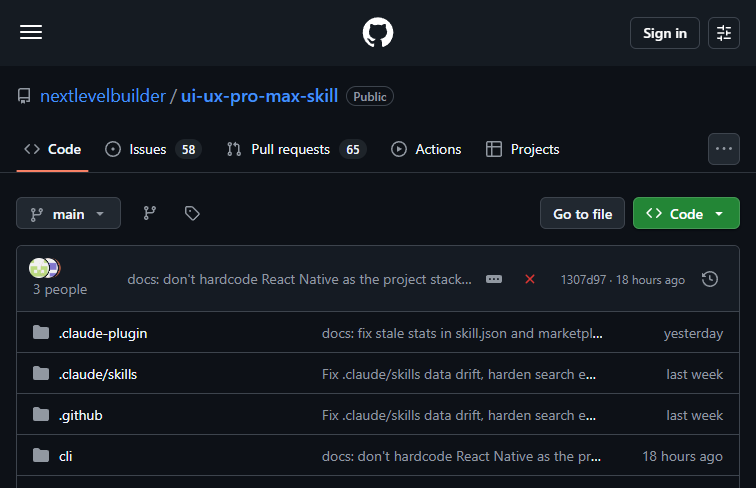Expand the green Code dropdown
Screen dimensions: 756x488
point(686,213)
